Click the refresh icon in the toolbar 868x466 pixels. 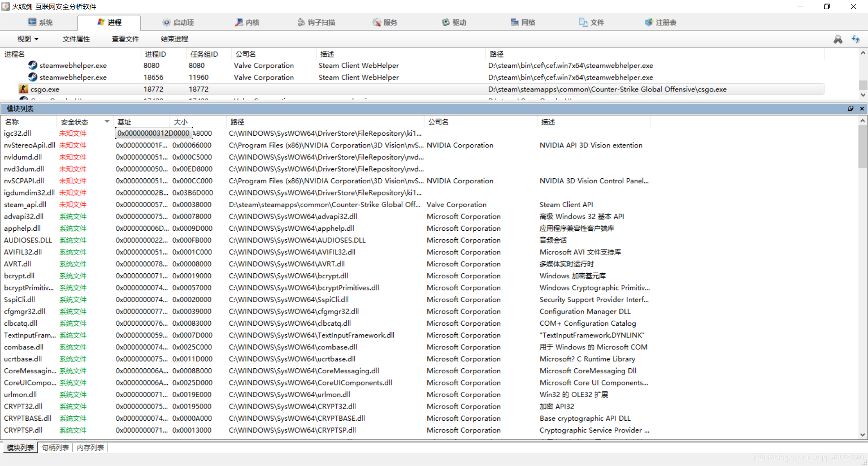tap(855, 39)
